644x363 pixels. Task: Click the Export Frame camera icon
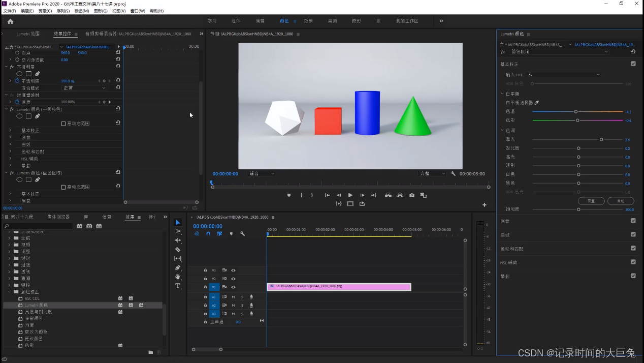(411, 195)
